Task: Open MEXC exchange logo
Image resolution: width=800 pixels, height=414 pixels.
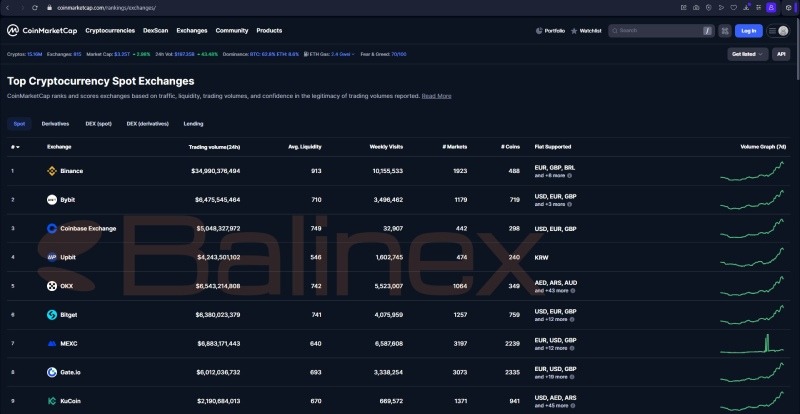Action: (52, 344)
